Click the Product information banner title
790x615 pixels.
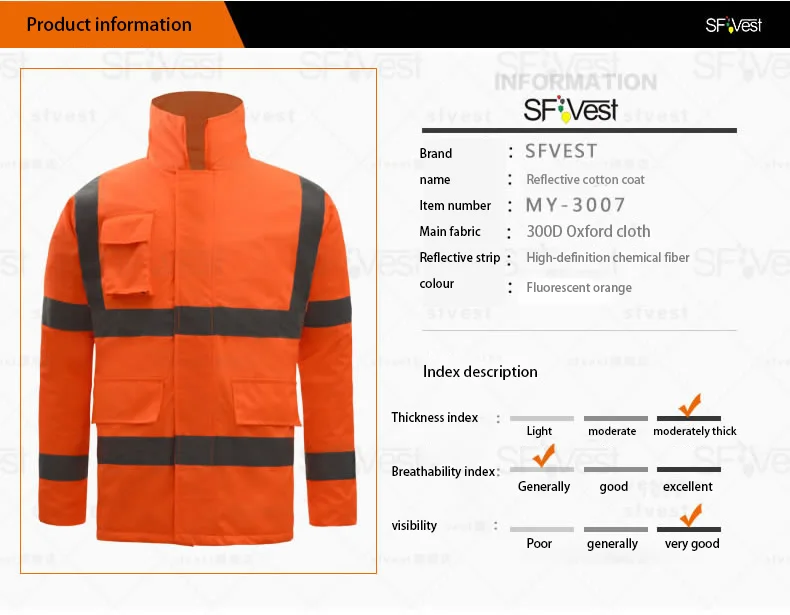point(109,24)
